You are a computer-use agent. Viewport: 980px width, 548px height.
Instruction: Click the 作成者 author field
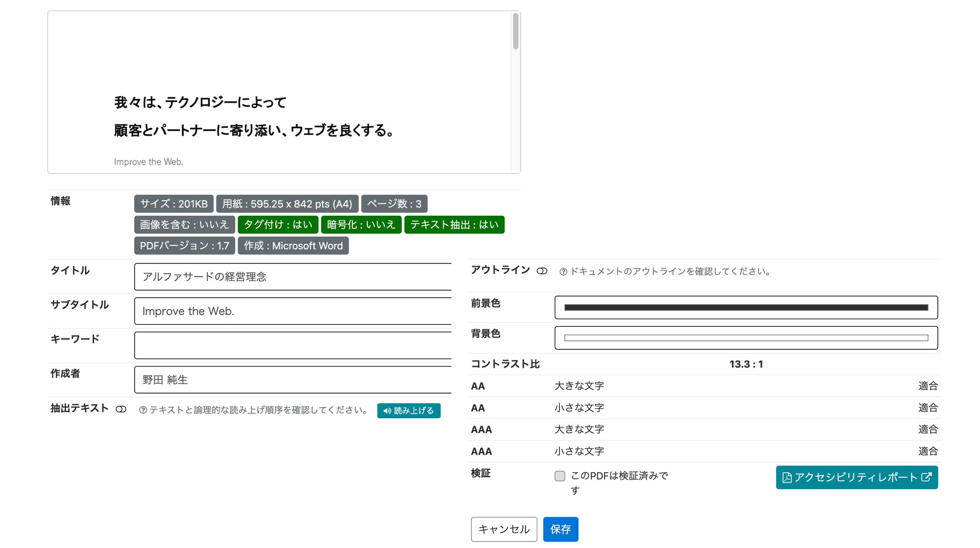pos(292,380)
